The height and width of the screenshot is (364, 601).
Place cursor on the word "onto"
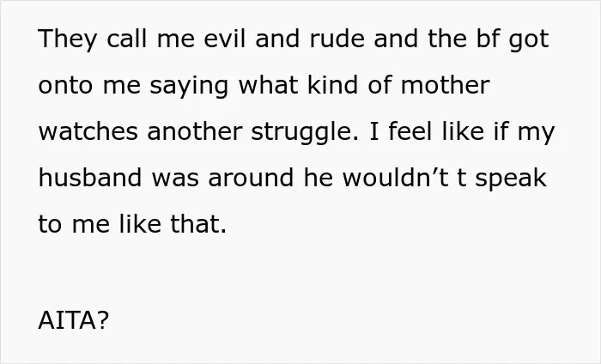(65, 85)
